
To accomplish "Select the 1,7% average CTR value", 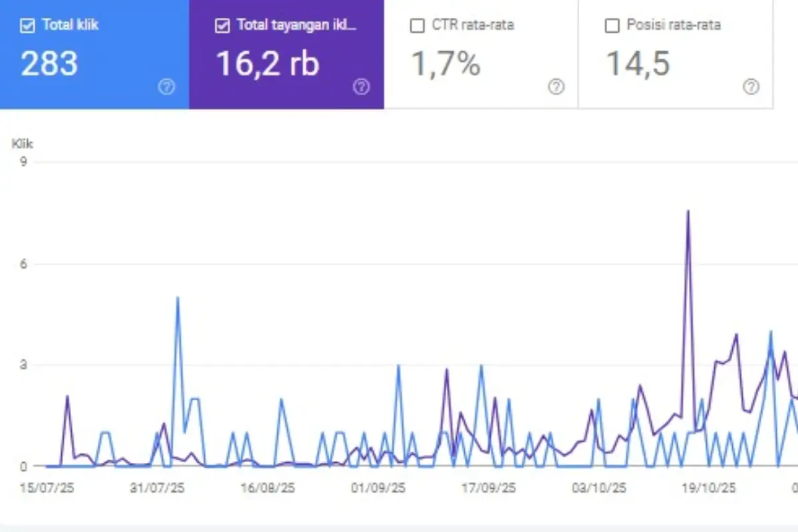I will click(446, 64).
